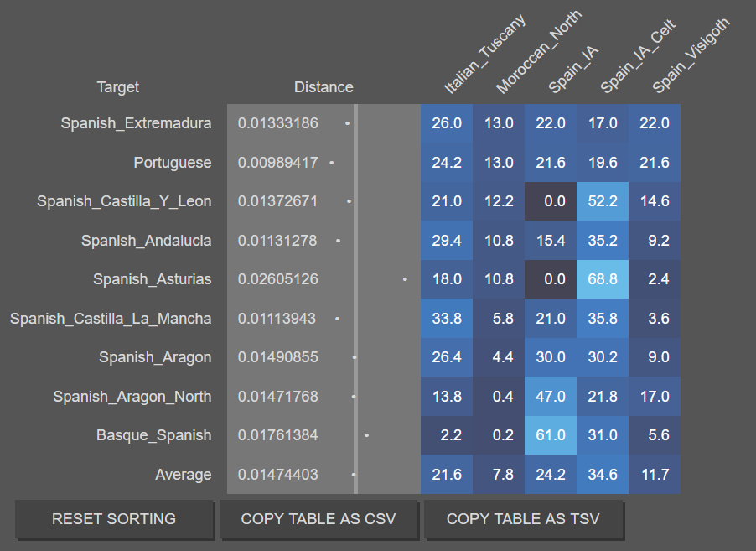Image resolution: width=756 pixels, height=551 pixels.
Task: Sort by Moroccan_North column header
Action: tap(539, 52)
